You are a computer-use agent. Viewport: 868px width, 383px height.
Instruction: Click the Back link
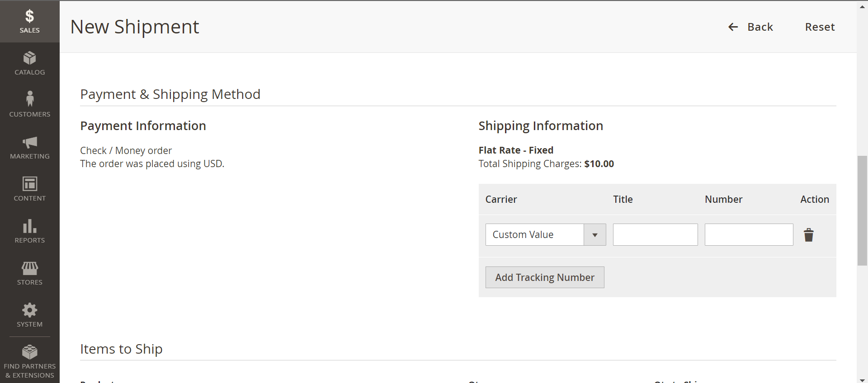click(x=760, y=27)
